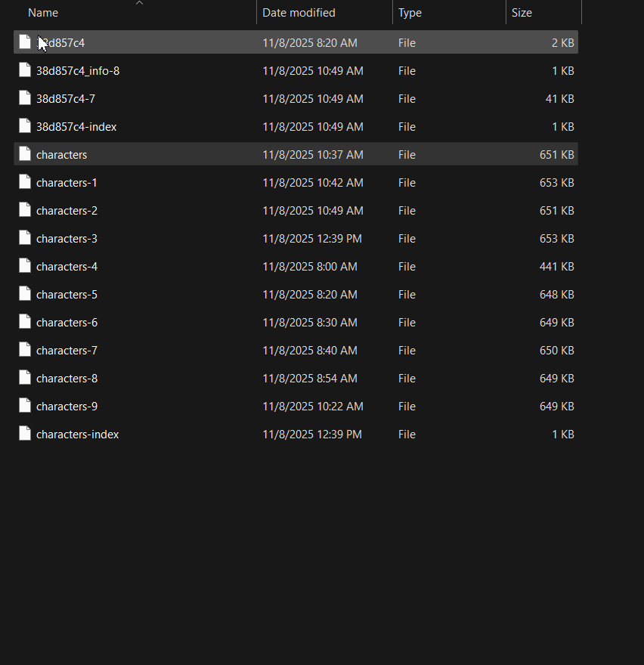Image resolution: width=644 pixels, height=665 pixels.
Task: Sort files by Date modified column
Action: pyautogui.click(x=299, y=13)
